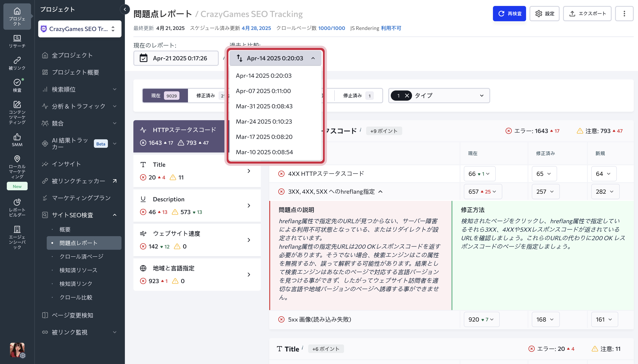The image size is (638, 364).
Task: Expand 競合 menu
Action: tap(80, 123)
